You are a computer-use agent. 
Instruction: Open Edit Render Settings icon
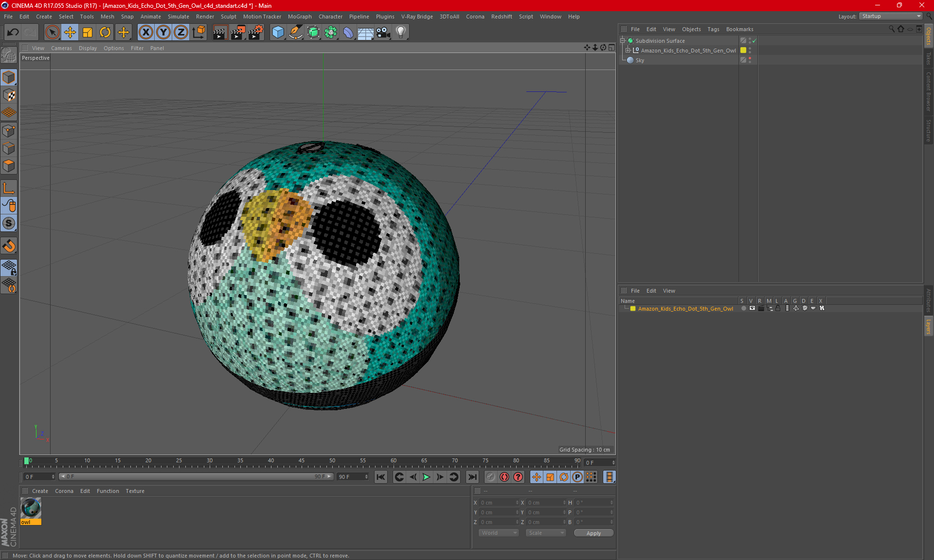tap(256, 33)
